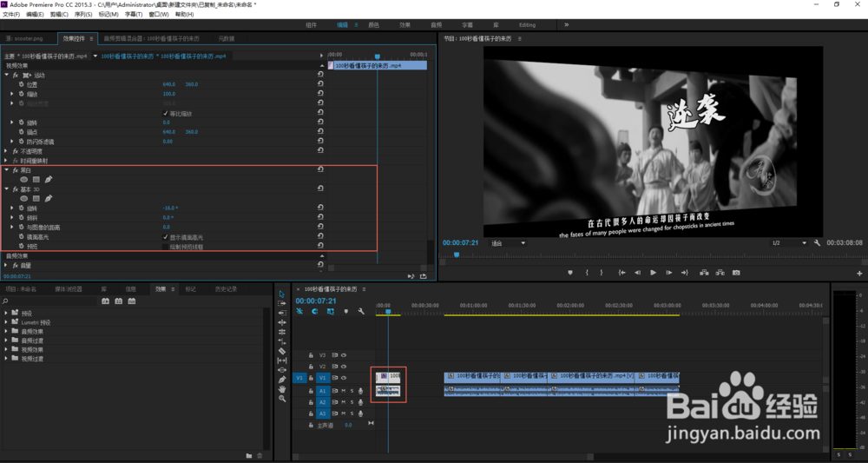Go to In point
This screenshot has width=868, height=463.
621,273
